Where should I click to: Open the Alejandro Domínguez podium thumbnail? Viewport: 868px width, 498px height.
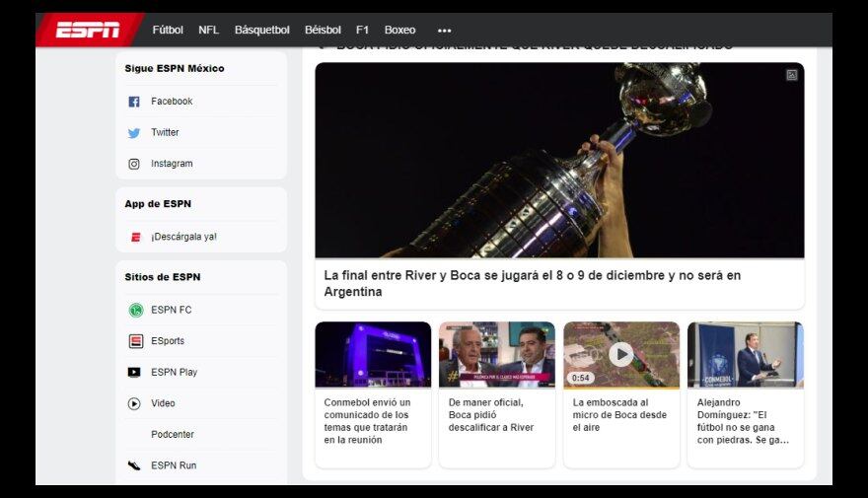tap(745, 355)
